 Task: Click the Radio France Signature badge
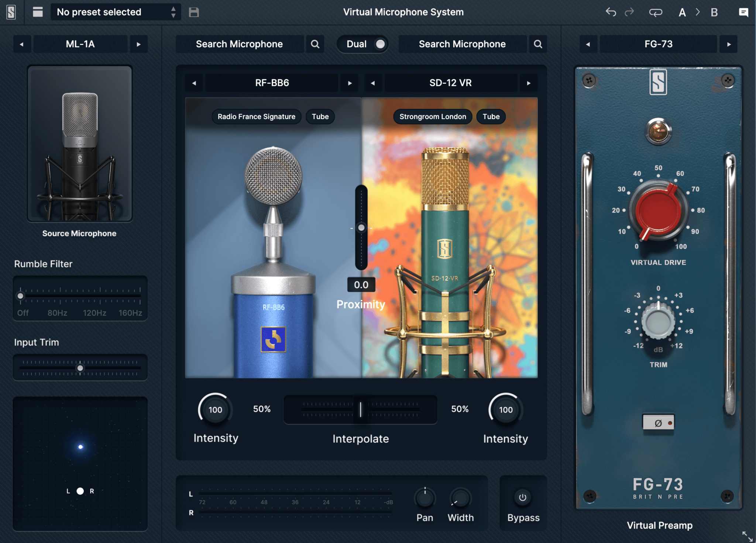256,117
